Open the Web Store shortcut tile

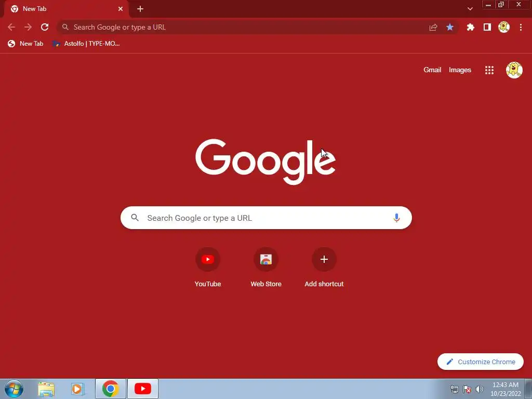[x=266, y=268]
